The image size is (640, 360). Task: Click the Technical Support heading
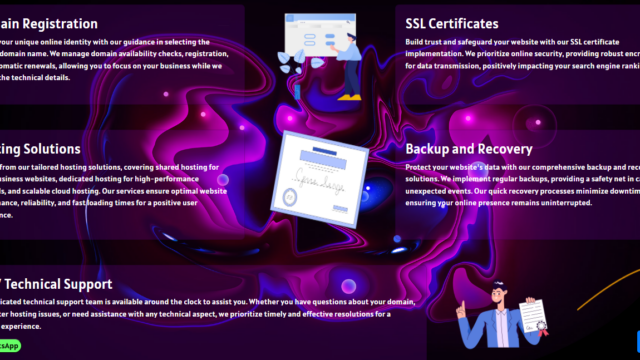coord(56,284)
